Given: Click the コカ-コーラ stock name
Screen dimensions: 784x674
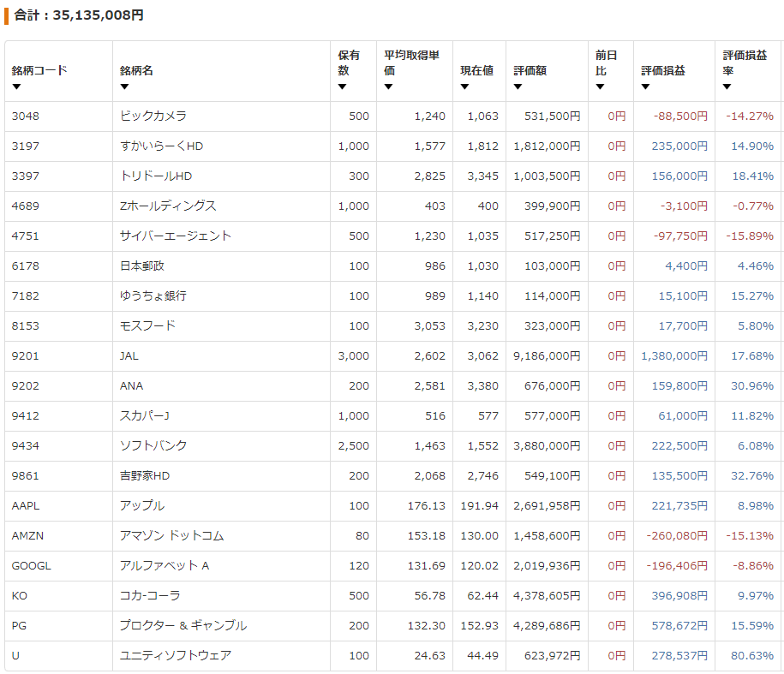Looking at the screenshot, I should (x=150, y=596).
